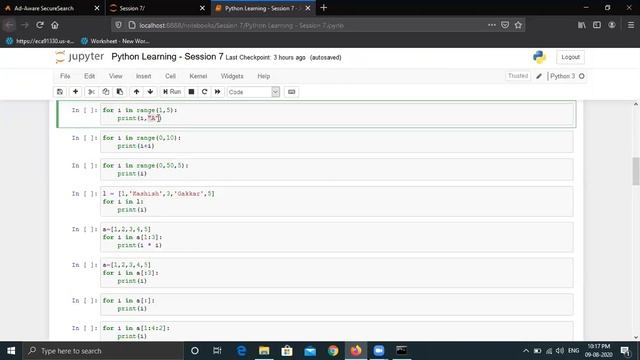Go to Firefox home page

(55, 25)
